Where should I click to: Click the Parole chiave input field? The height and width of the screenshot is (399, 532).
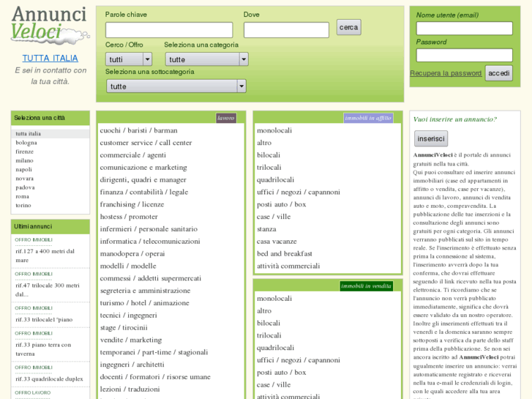click(169, 30)
